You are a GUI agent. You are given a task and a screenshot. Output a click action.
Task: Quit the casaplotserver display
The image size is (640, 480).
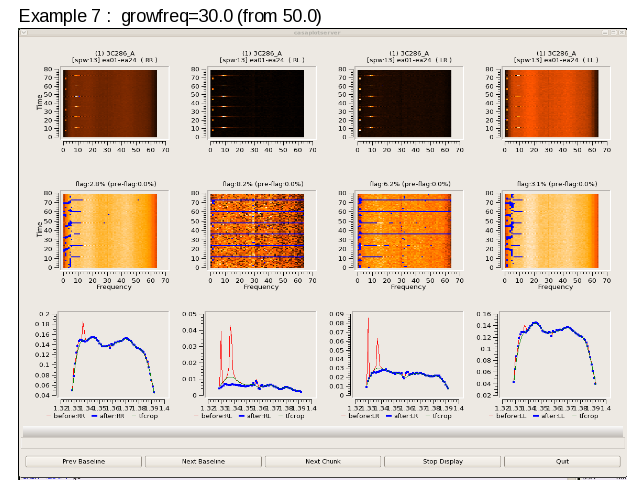(562, 461)
